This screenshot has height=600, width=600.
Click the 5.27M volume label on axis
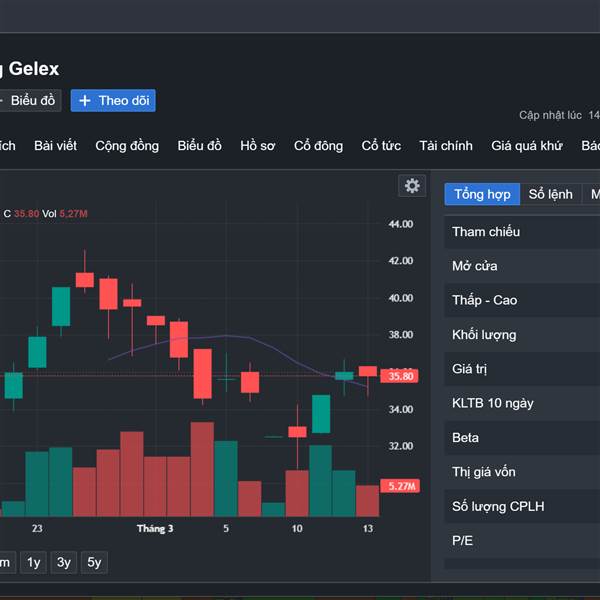[401, 486]
